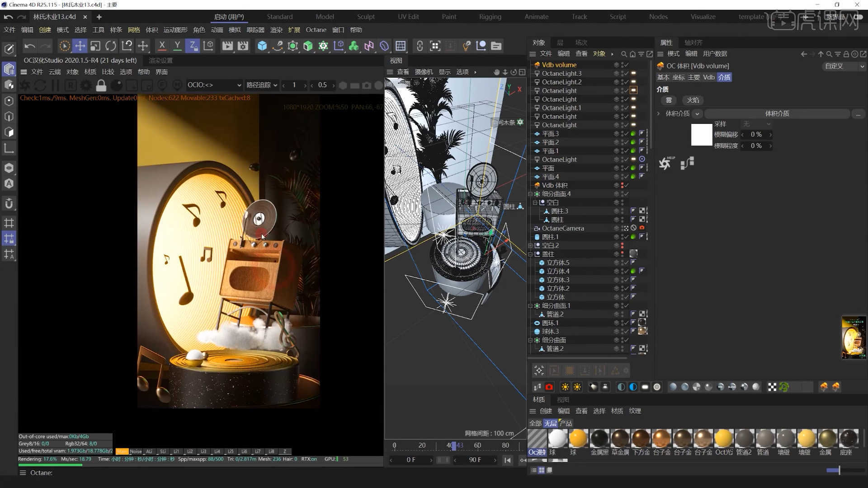The width and height of the screenshot is (868, 488).
Task: Select the 草金属 material thumbnail
Action: click(620, 439)
